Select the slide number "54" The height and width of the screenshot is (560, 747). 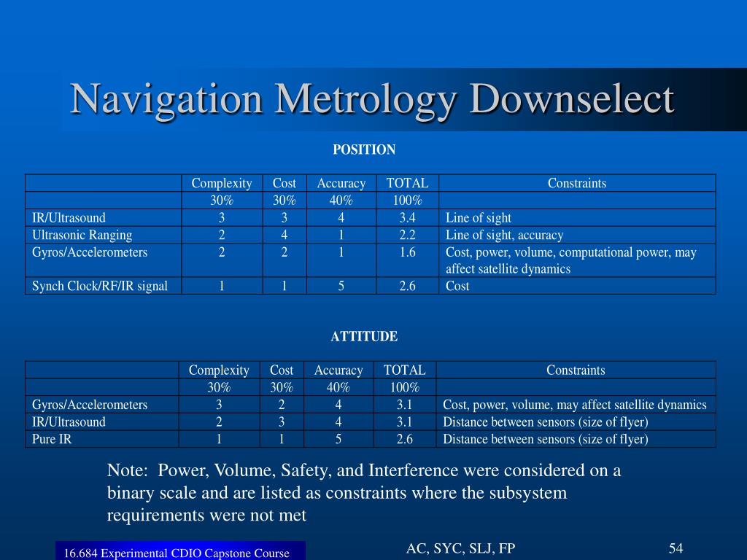tap(676, 548)
